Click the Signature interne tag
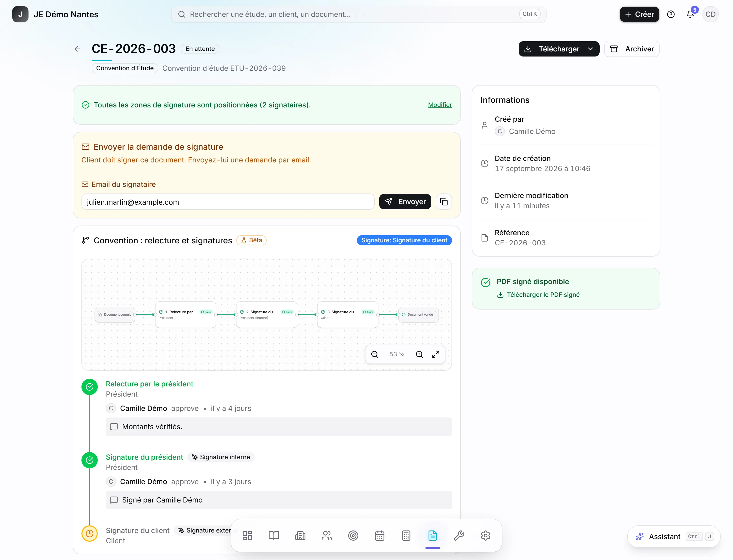The height and width of the screenshot is (560, 733). [221, 457]
